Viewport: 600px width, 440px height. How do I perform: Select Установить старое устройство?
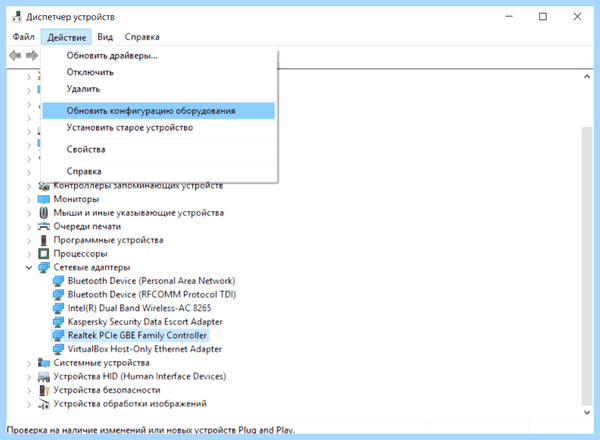[158, 127]
